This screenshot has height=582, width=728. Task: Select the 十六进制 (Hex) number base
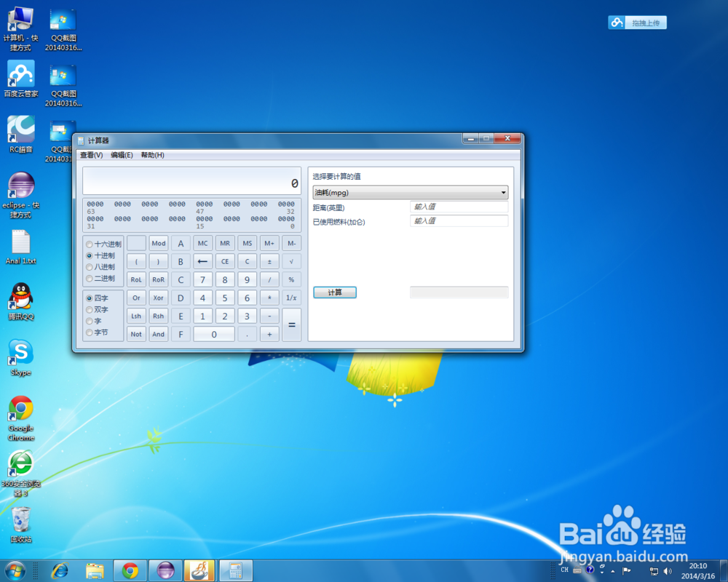coord(103,244)
